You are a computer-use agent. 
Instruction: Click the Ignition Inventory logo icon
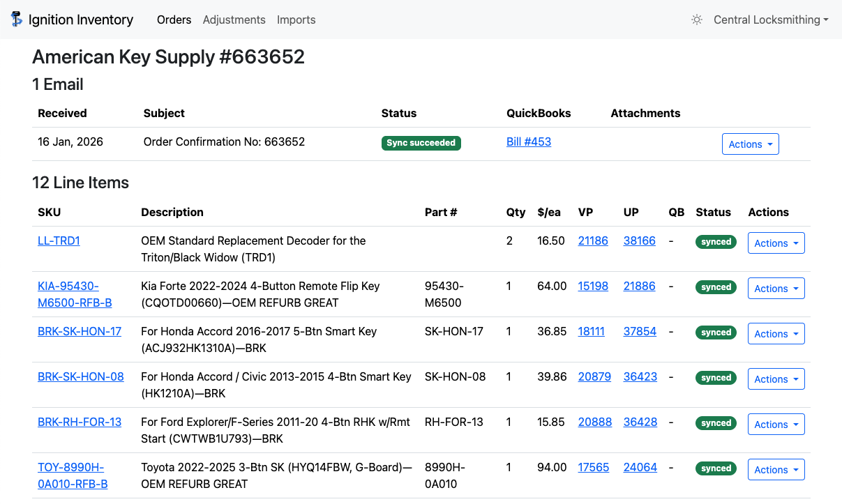pos(17,20)
